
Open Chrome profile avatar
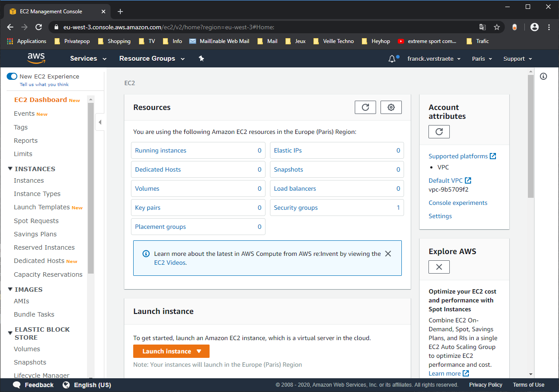[x=535, y=27]
